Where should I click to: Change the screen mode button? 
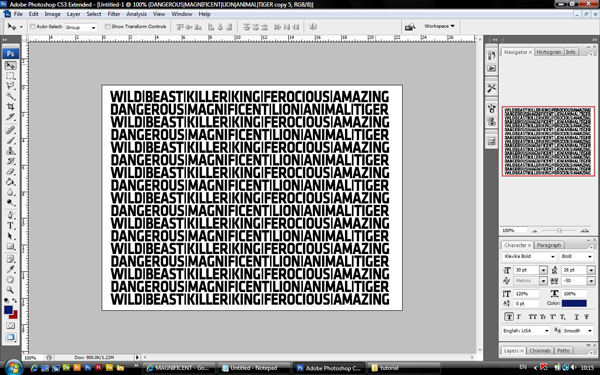[10, 337]
